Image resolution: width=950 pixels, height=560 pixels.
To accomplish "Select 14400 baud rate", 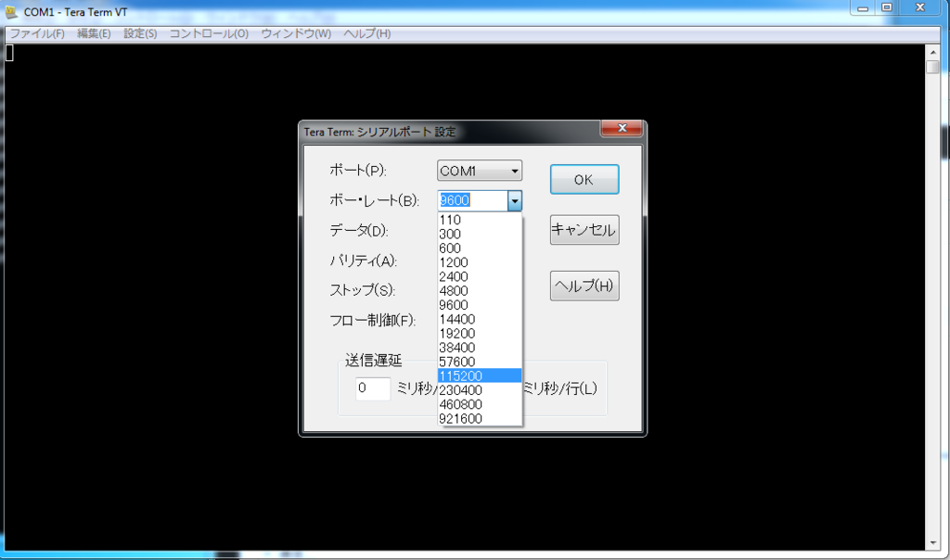I will (480, 319).
